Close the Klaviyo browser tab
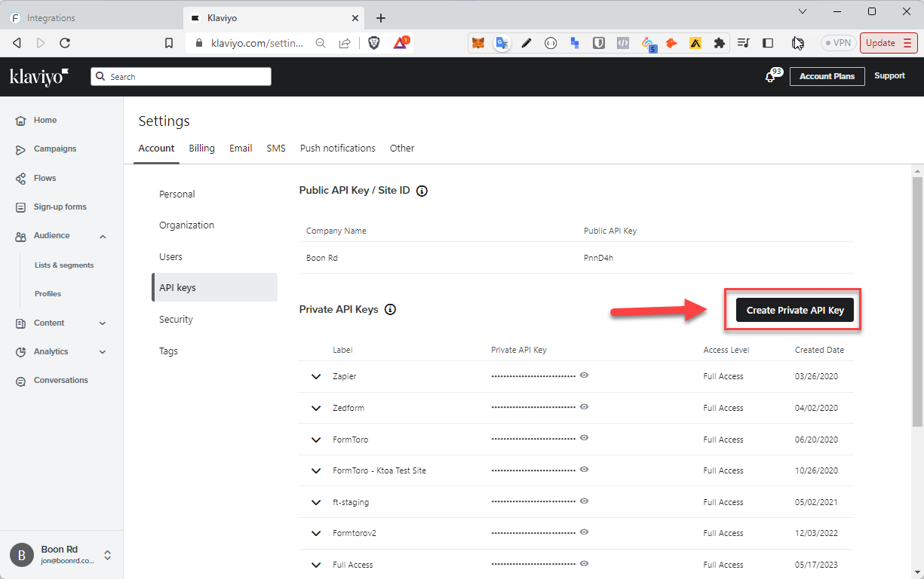Image resolution: width=924 pixels, height=579 pixels. (x=355, y=17)
